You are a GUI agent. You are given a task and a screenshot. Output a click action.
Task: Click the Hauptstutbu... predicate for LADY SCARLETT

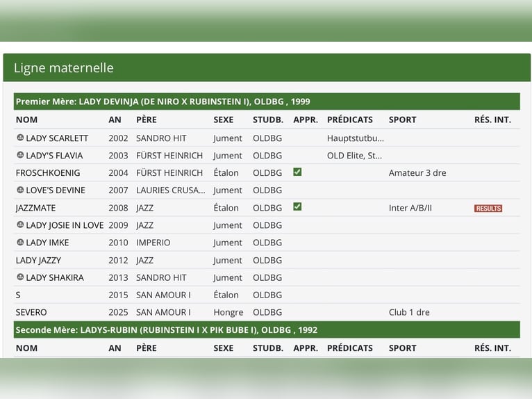pos(356,138)
